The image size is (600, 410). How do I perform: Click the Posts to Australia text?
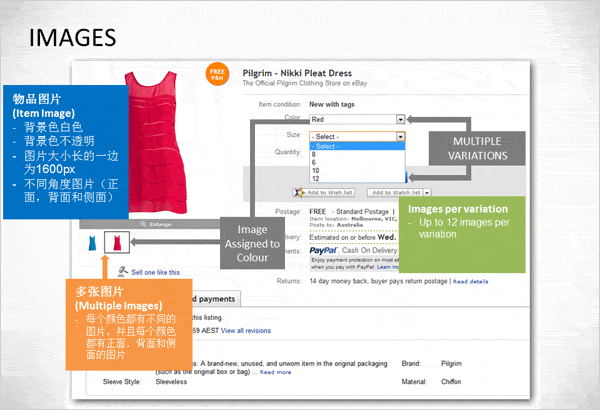pyautogui.click(x=336, y=225)
